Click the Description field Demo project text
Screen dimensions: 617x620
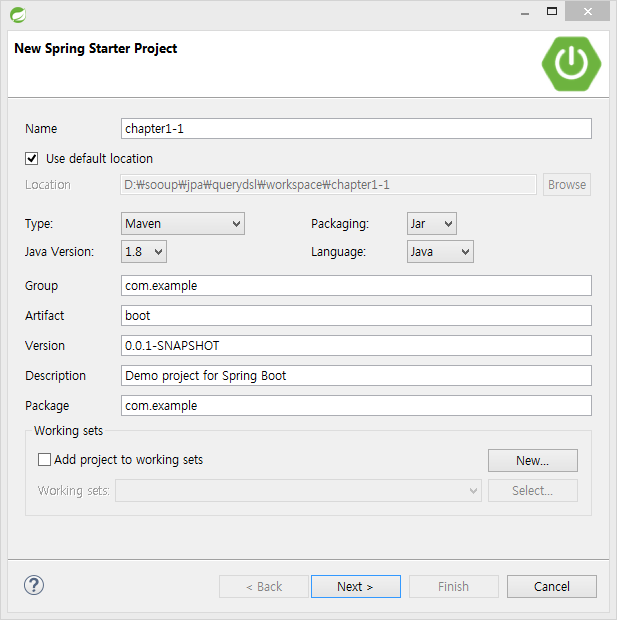tap(356, 376)
